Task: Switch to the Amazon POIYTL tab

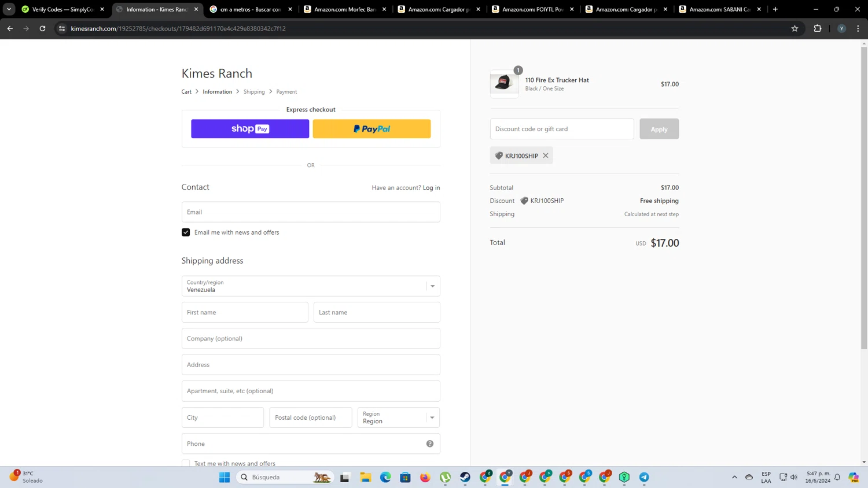Action: [x=533, y=9]
